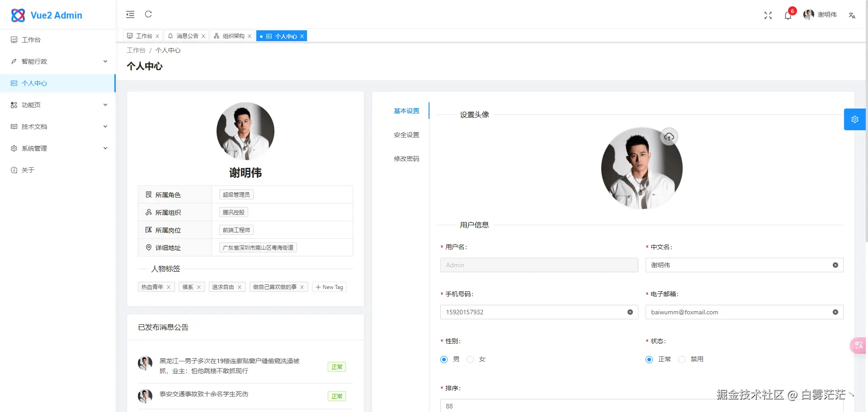This screenshot has height=412, width=868.
Task: Select the 男 gender radio
Action: 444,360
